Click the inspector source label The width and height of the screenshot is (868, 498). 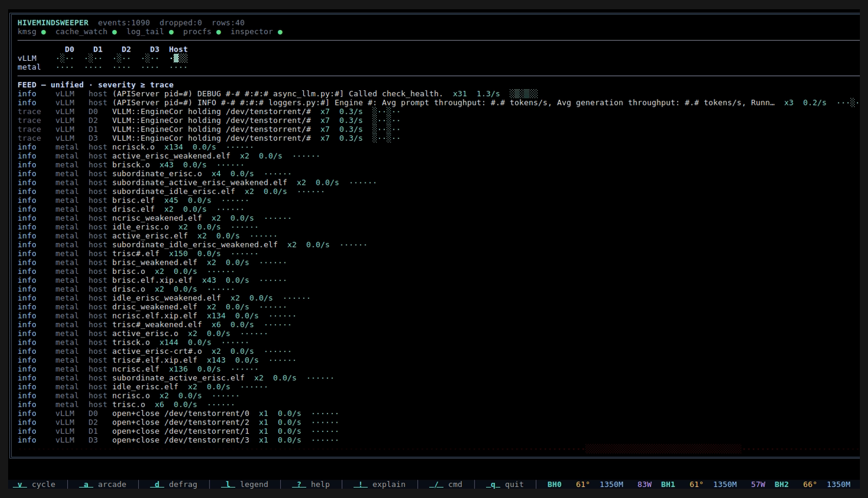point(252,32)
